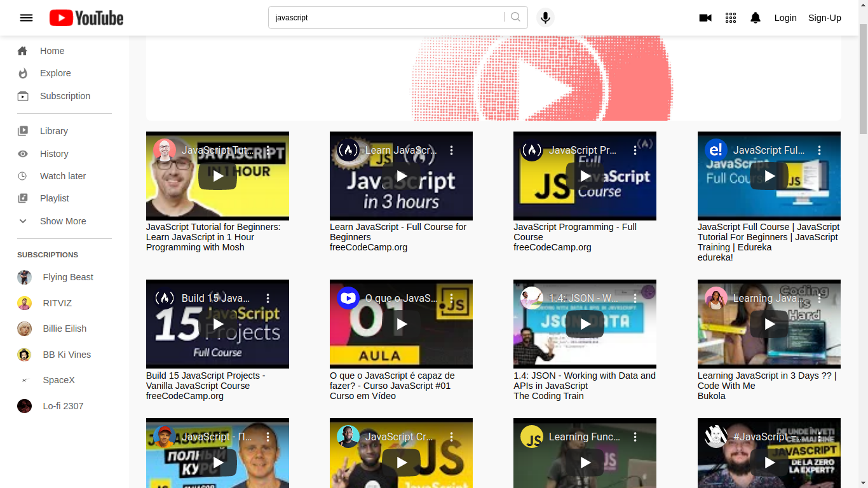
Task: Open Lo-fi 2307 channel avatar
Action: click(25, 406)
